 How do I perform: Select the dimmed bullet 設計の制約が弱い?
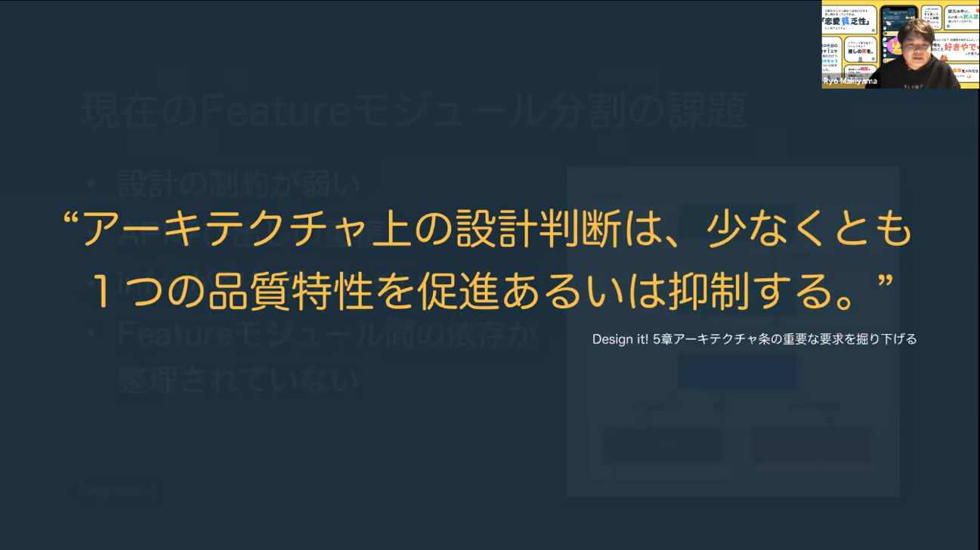tap(240, 183)
